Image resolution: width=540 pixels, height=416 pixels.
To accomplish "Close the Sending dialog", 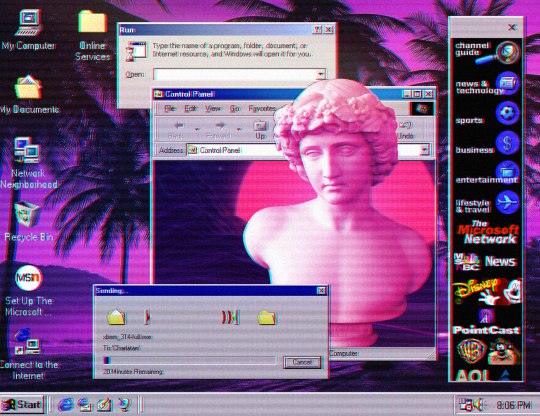I will click(321, 291).
